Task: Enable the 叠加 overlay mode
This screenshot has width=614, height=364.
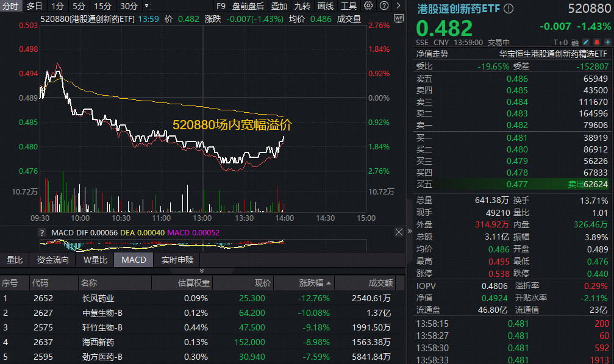Action: click(280, 5)
